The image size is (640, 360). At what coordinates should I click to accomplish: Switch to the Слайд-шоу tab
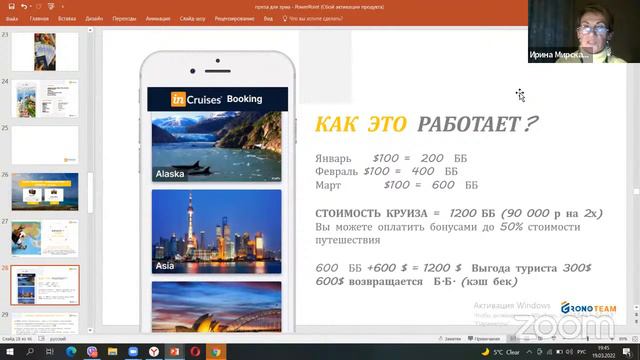point(192,18)
